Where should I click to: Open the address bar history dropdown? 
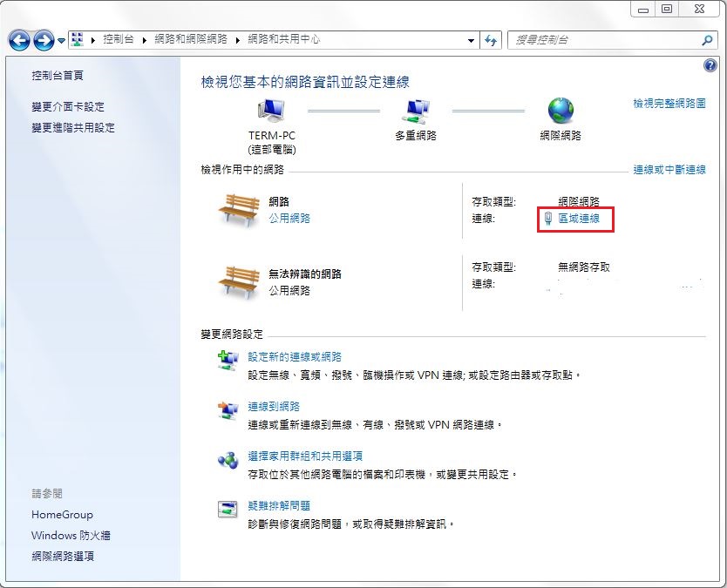472,40
